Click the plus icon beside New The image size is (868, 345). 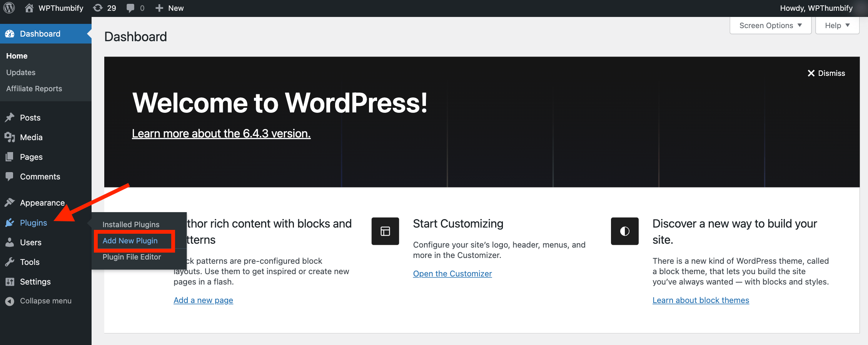pyautogui.click(x=159, y=8)
